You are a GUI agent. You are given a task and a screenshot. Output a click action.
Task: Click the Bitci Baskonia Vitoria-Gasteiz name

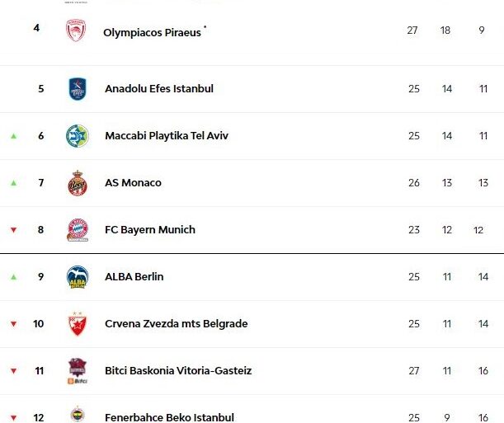point(178,371)
